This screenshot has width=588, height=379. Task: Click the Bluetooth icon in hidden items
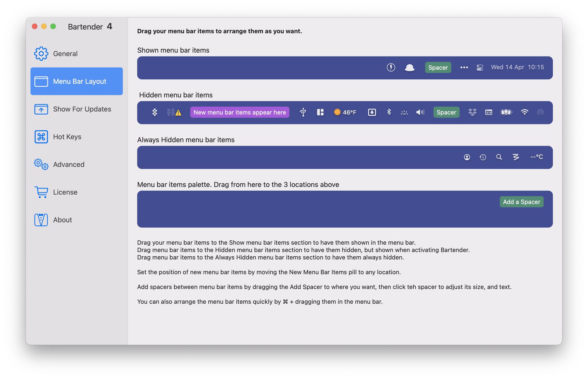point(389,112)
